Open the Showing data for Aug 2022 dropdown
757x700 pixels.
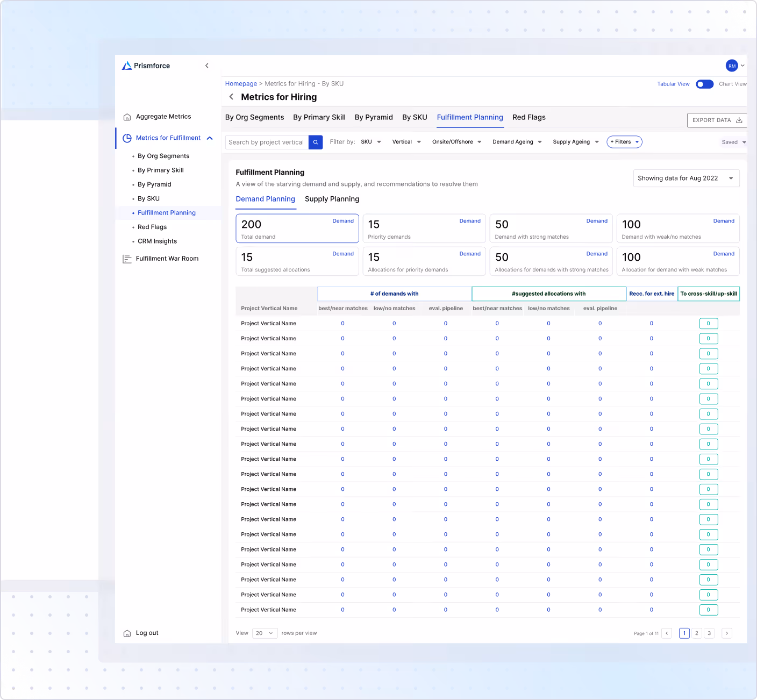[x=686, y=178]
